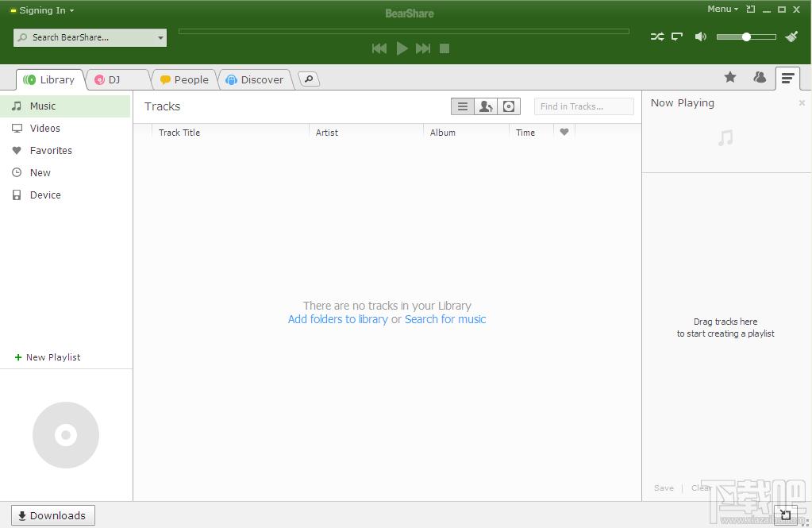
Task: Switch to the Library tab
Action: (50, 79)
